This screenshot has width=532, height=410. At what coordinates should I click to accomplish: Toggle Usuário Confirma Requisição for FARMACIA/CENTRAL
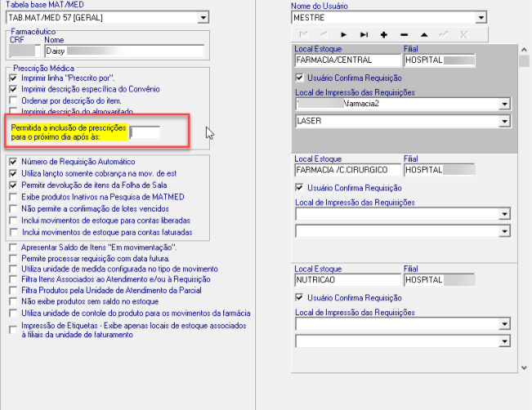[x=299, y=78]
